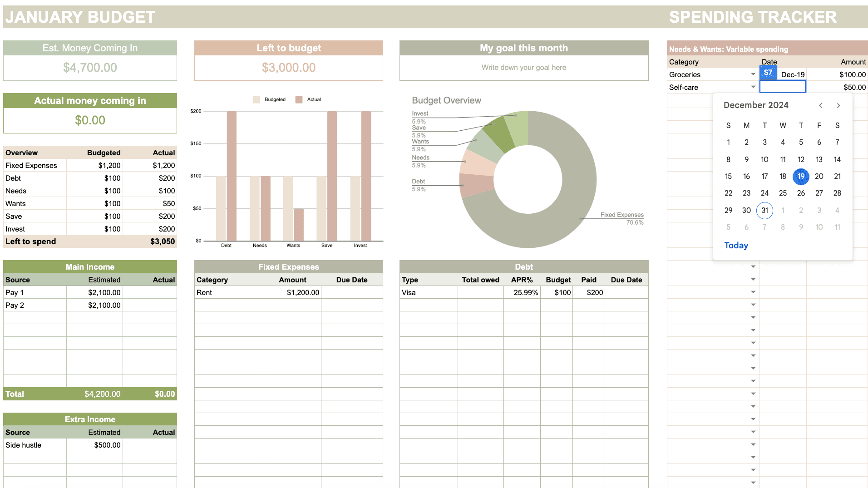Click the Pay 2 income source cell
This screenshot has height=488, width=868.
click(x=35, y=306)
